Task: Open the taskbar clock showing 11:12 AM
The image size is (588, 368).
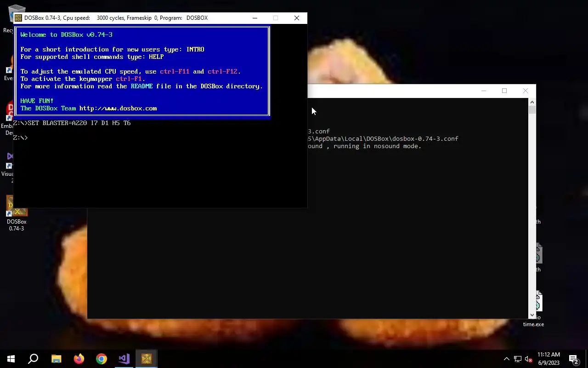Action: point(548,359)
